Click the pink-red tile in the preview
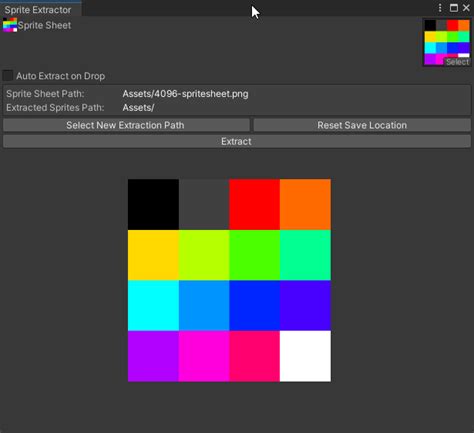The width and height of the screenshot is (474, 433). [255, 356]
